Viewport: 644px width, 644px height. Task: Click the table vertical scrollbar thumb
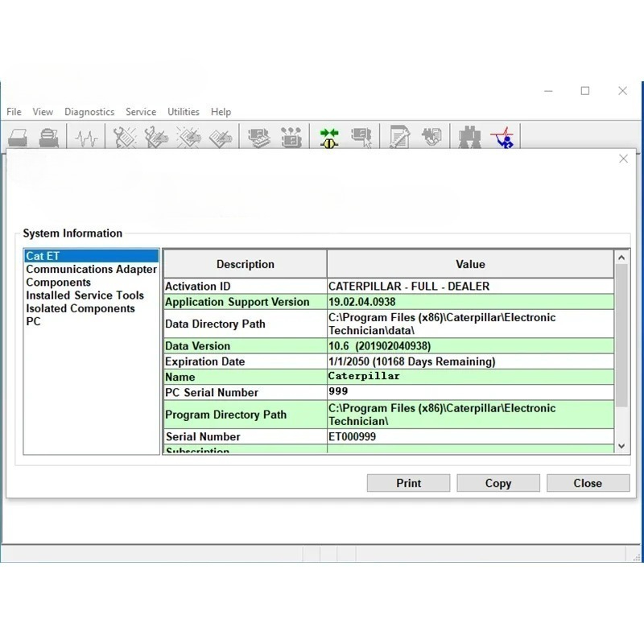point(621,336)
